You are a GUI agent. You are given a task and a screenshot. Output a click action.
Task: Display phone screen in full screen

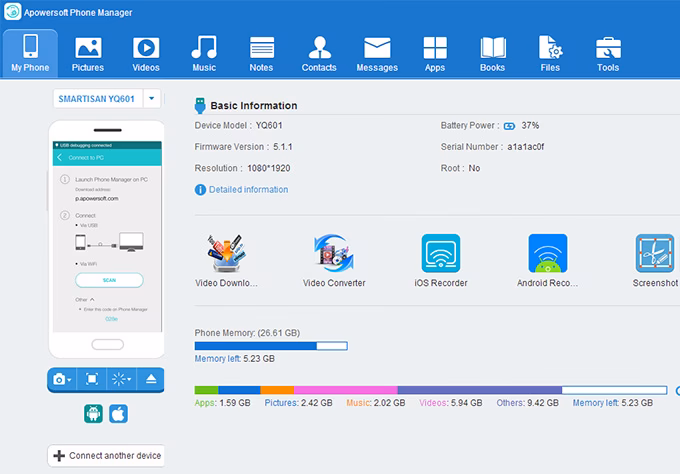92,379
